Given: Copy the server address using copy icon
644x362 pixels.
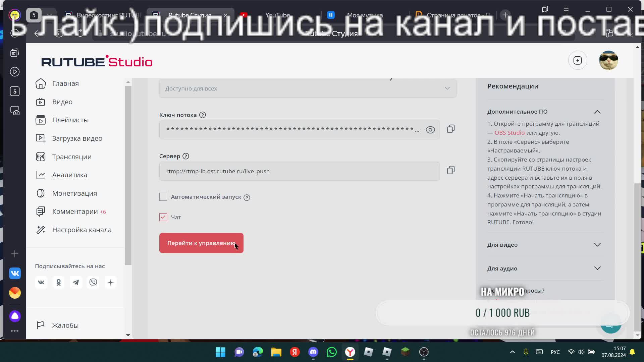Looking at the screenshot, I should (x=450, y=170).
